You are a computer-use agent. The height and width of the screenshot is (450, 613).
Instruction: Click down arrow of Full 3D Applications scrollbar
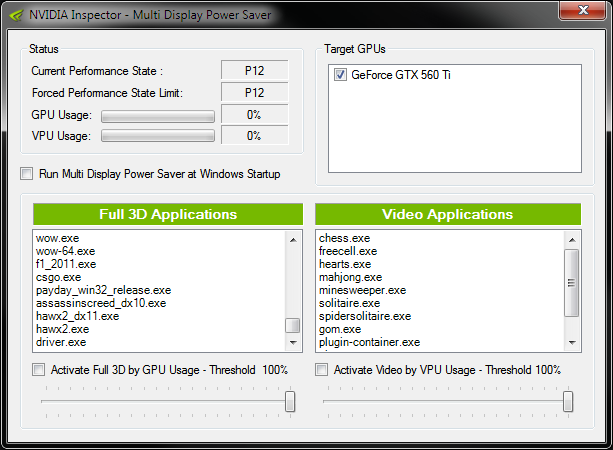(293, 342)
